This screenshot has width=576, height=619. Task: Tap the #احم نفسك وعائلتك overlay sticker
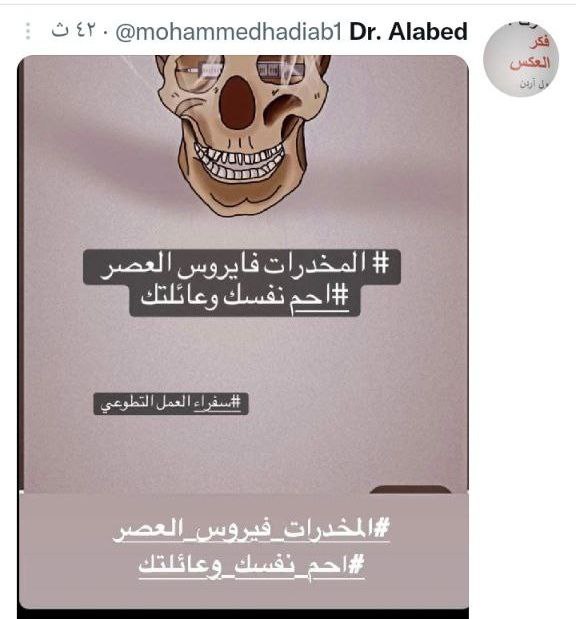[x=245, y=300]
